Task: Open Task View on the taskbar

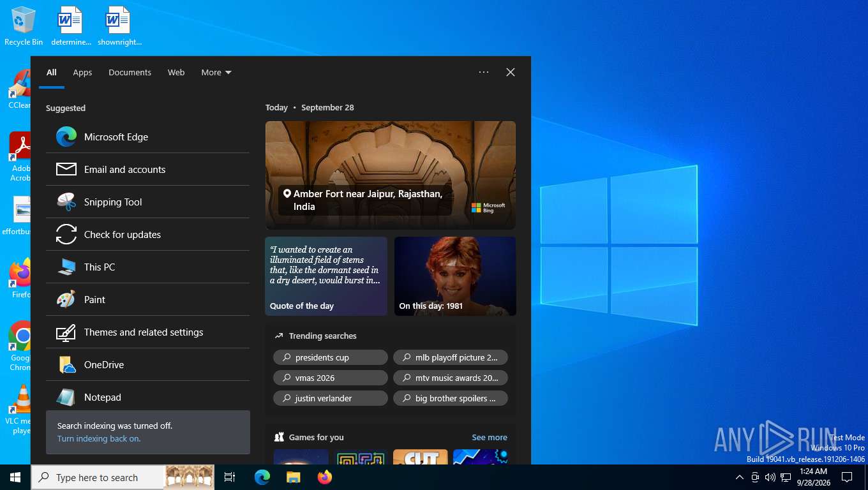Action: (x=230, y=477)
